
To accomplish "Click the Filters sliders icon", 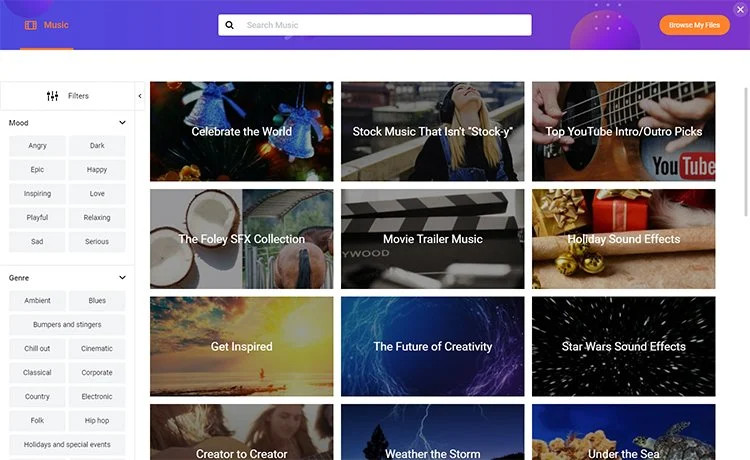I will coord(53,96).
